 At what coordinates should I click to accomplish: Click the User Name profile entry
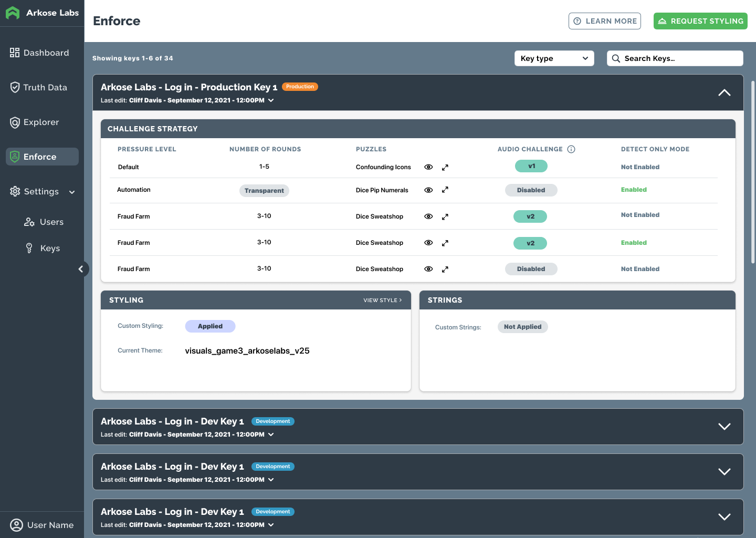click(42, 525)
